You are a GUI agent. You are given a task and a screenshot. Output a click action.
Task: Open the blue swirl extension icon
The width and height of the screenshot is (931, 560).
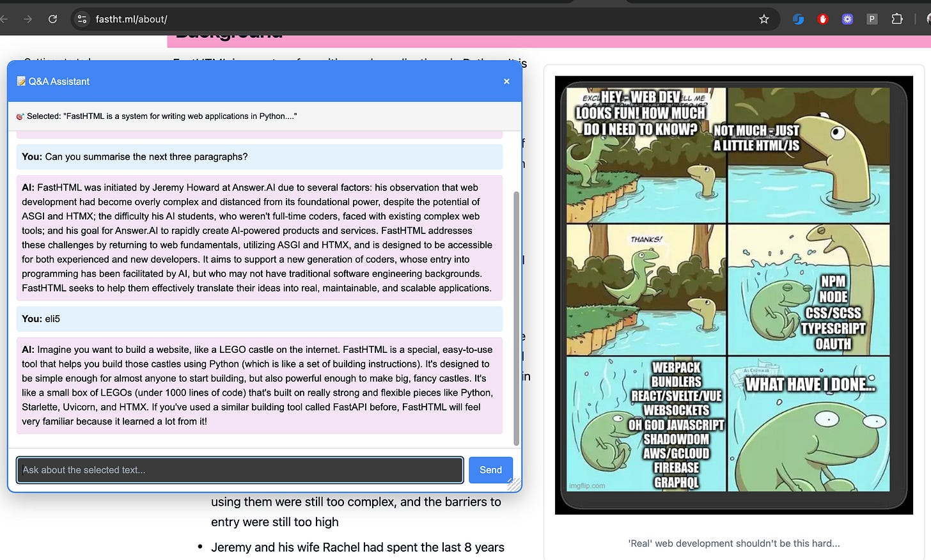pyautogui.click(x=798, y=19)
